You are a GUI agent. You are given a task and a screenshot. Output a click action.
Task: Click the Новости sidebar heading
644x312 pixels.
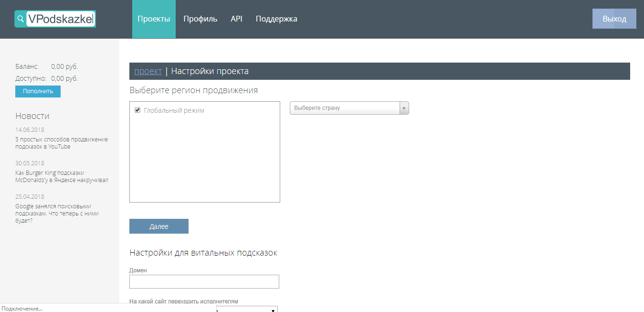(x=32, y=116)
